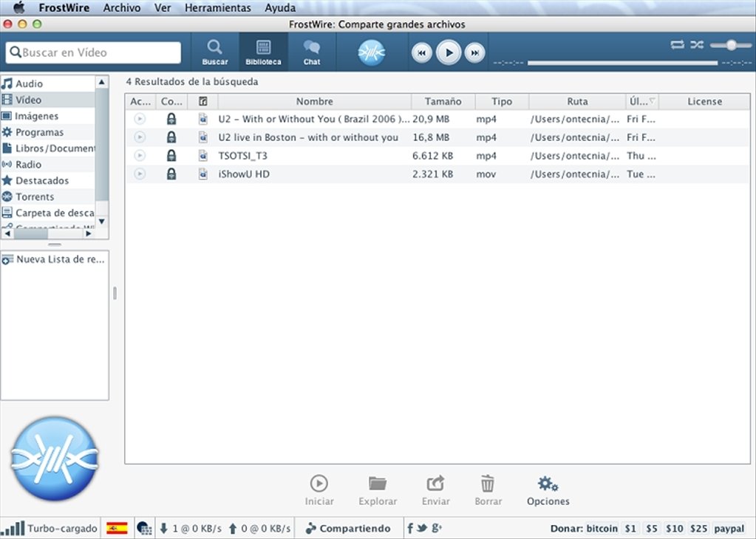Select Libros/Documentos in the sidebar
756x539 pixels.
48,148
